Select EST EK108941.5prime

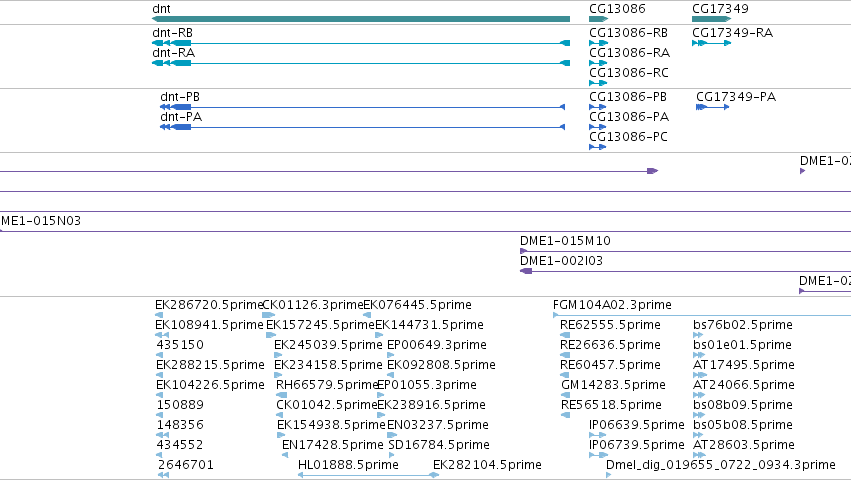tap(209, 325)
